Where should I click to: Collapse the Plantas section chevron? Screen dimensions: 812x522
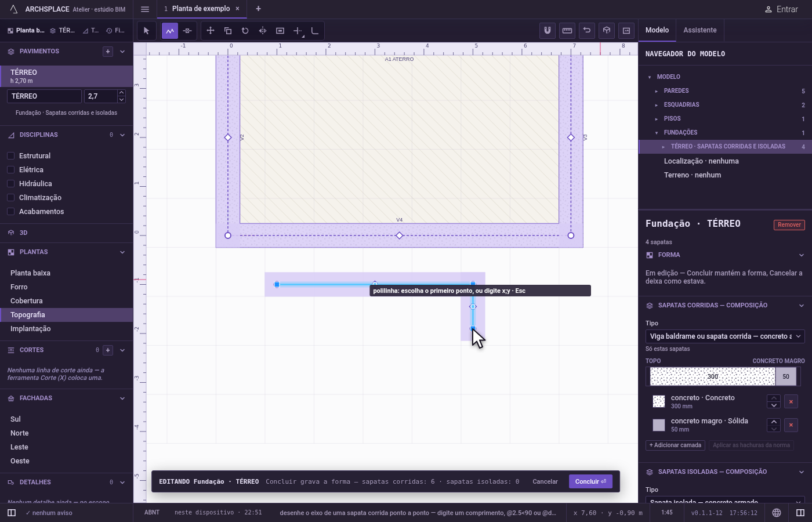tap(122, 252)
